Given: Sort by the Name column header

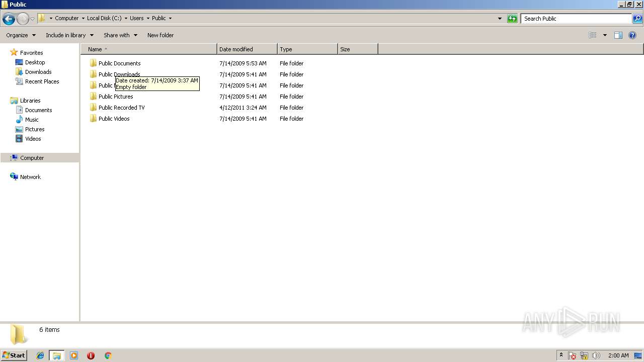Looking at the screenshot, I should click(149, 49).
